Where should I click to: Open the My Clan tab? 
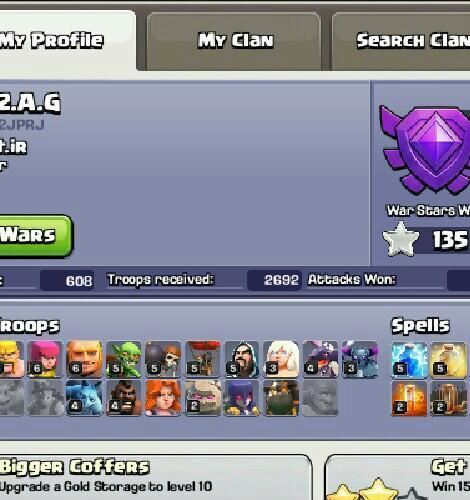[234, 41]
